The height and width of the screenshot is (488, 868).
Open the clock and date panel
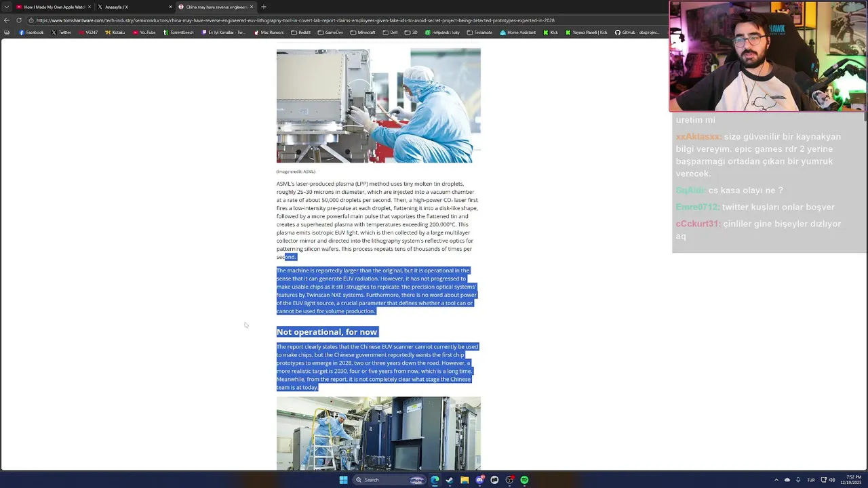click(x=852, y=480)
